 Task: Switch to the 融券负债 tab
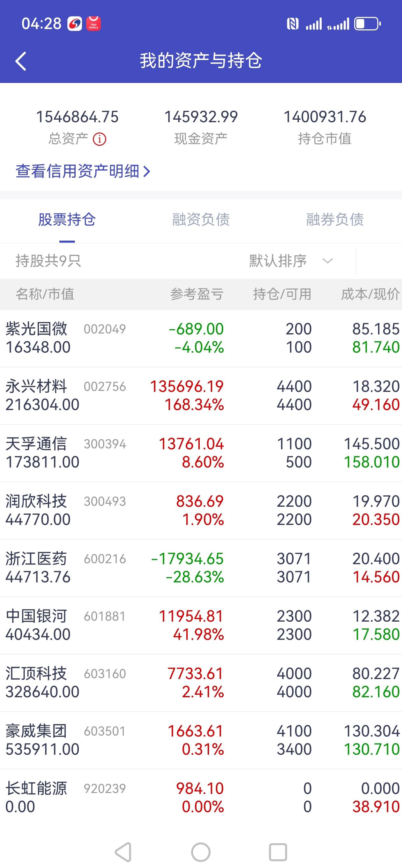coord(335,219)
